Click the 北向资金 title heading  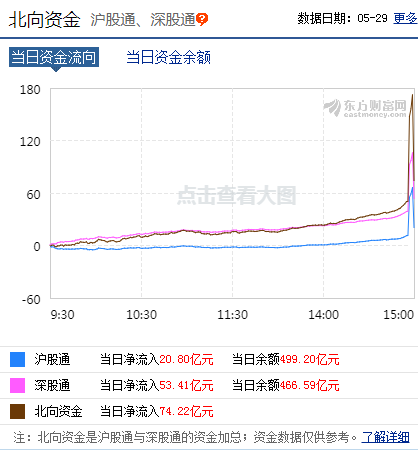(x=44, y=19)
